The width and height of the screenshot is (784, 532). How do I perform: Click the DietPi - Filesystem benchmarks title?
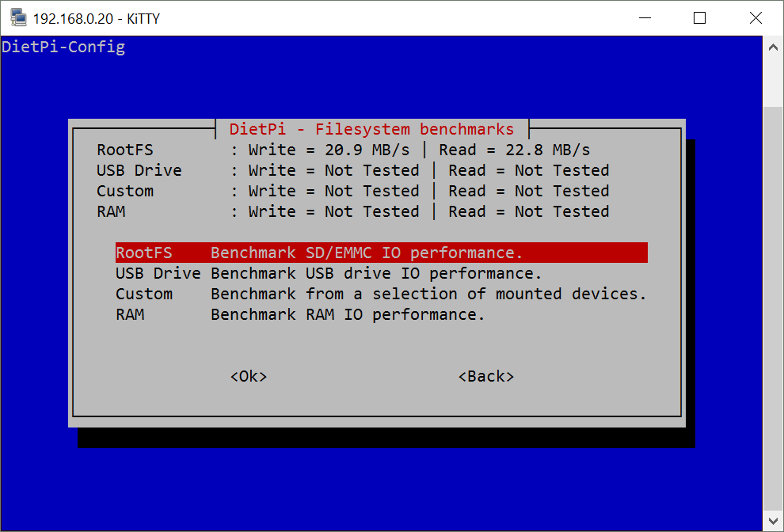371,129
